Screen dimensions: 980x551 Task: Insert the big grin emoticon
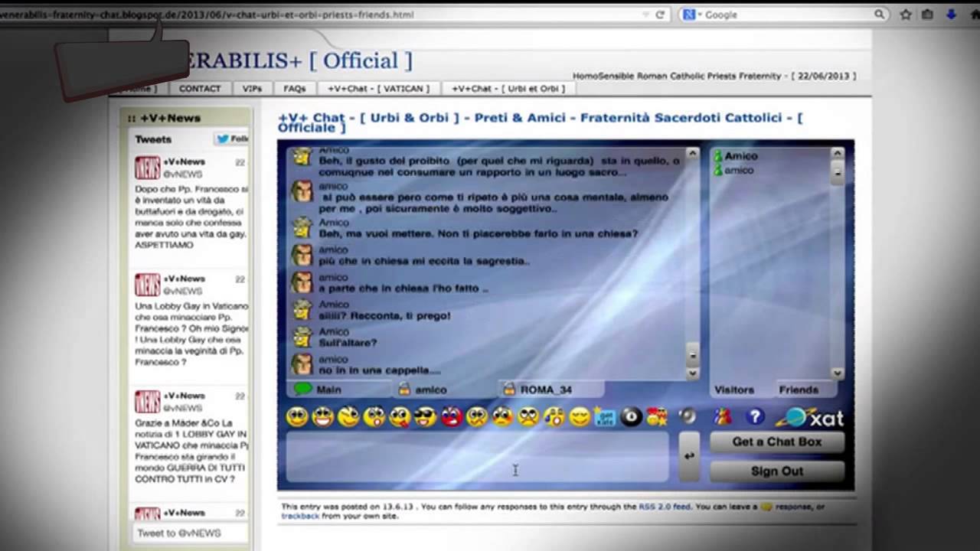[x=323, y=416]
